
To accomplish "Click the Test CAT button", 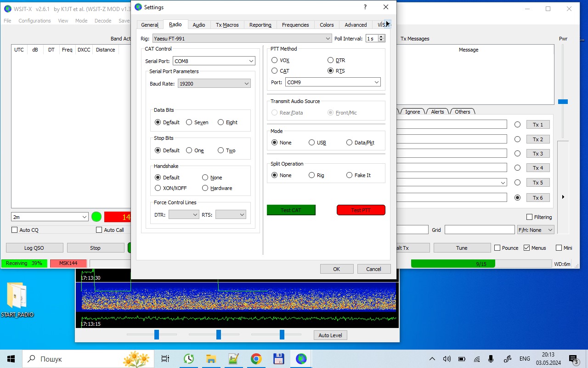I will (x=291, y=210).
